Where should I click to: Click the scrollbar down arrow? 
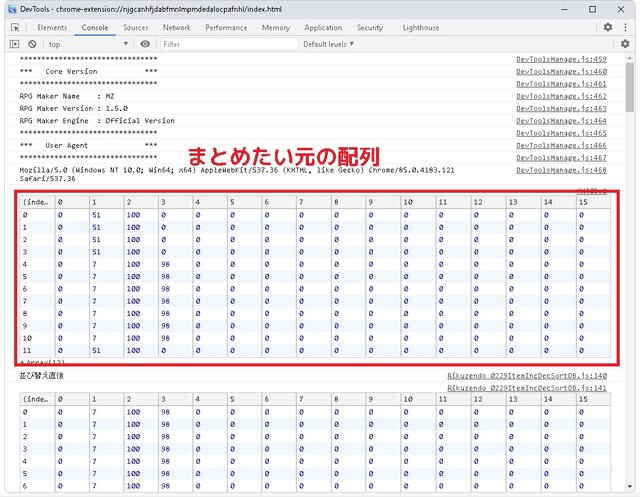tap(629, 486)
